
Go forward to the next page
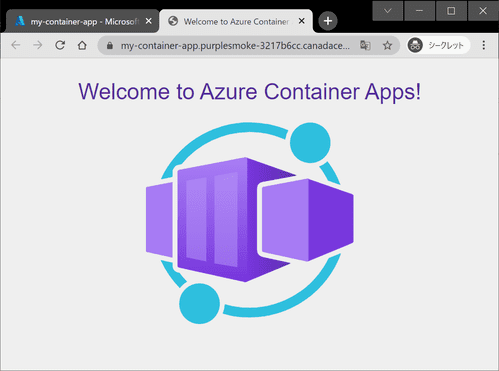[x=38, y=45]
